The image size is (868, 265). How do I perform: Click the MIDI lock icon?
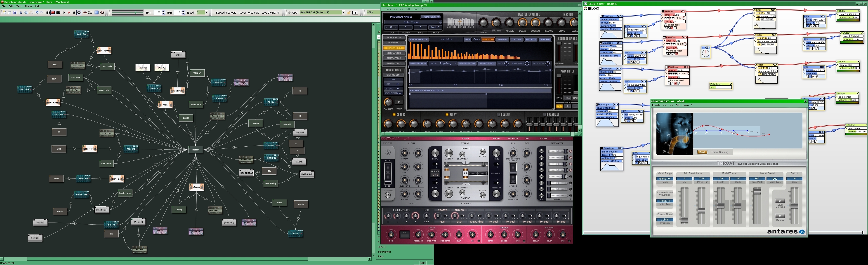click(349, 13)
